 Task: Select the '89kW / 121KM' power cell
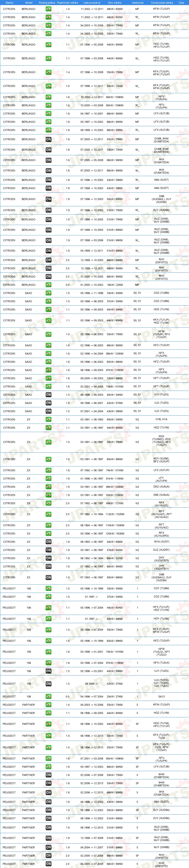115,504
